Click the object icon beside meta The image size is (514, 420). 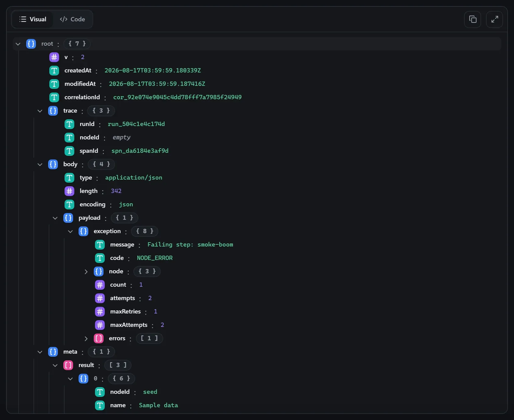pos(53,352)
